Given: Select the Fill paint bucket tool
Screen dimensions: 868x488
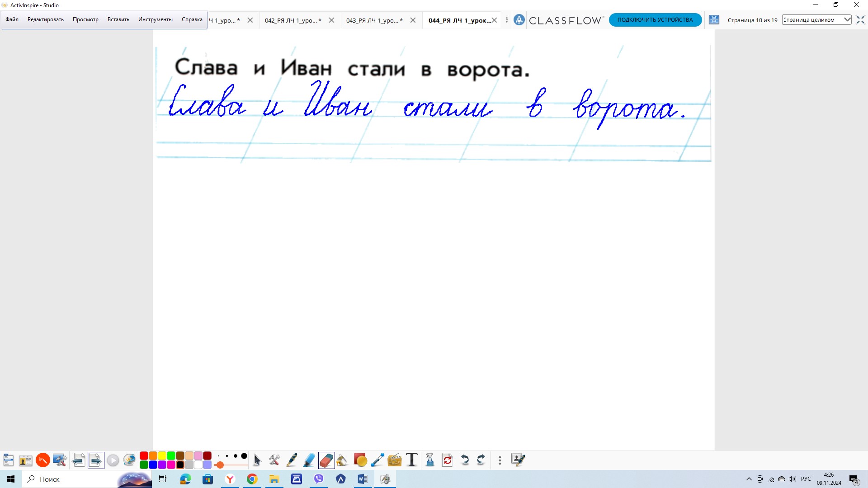Looking at the screenshot, I should 343,460.
